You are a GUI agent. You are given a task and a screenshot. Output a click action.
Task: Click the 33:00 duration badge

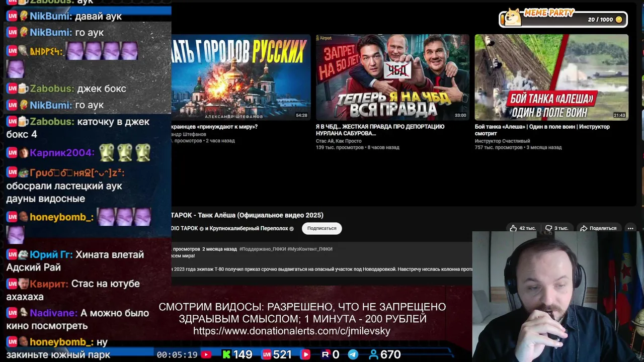[460, 116]
